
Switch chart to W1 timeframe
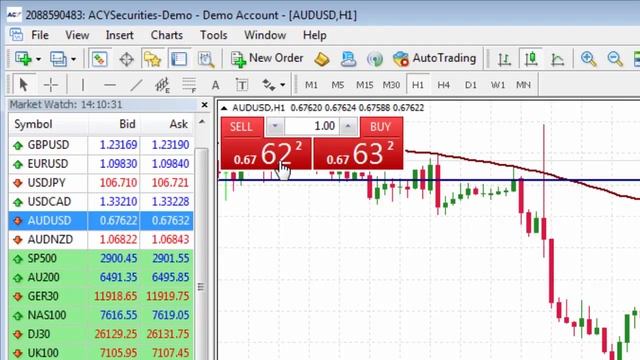[x=498, y=85]
